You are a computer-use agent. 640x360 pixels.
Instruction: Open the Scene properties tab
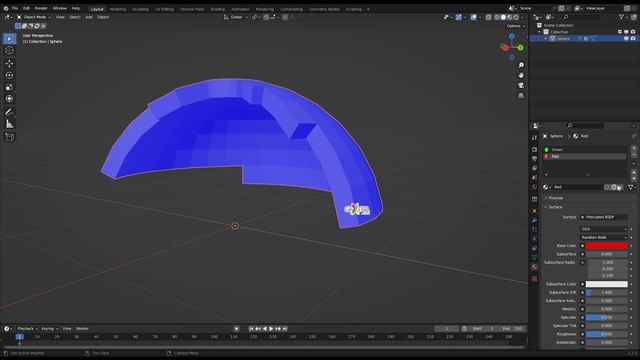click(534, 178)
